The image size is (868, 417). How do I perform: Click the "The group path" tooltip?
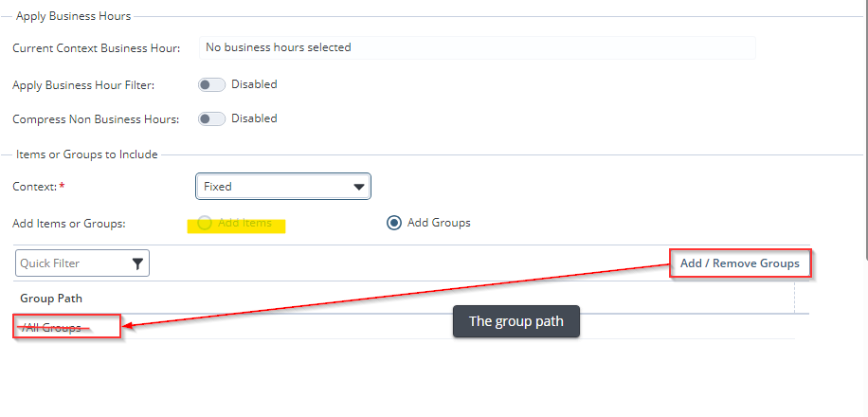[x=515, y=321]
